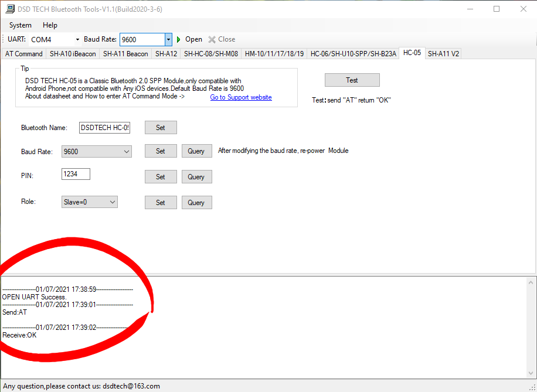Expand the UART COM4 port dropdown
This screenshot has height=392, width=537.
[77, 40]
